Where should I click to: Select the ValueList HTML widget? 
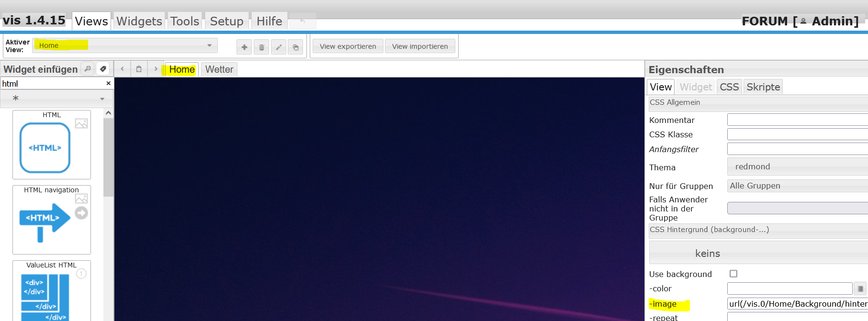coord(52,290)
